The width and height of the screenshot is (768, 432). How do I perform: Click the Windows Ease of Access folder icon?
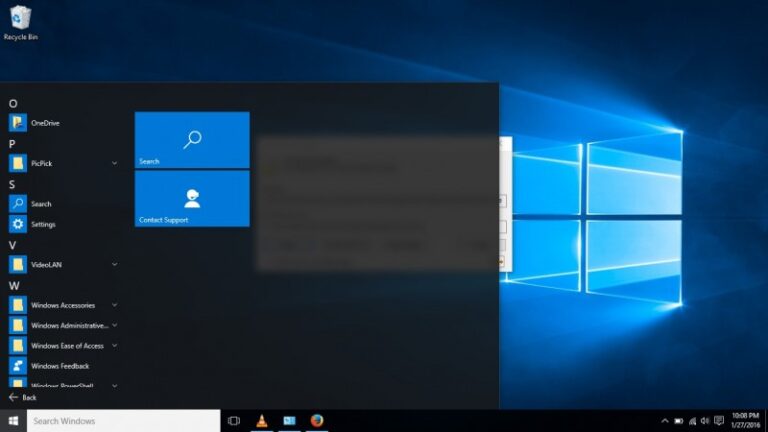point(18,346)
